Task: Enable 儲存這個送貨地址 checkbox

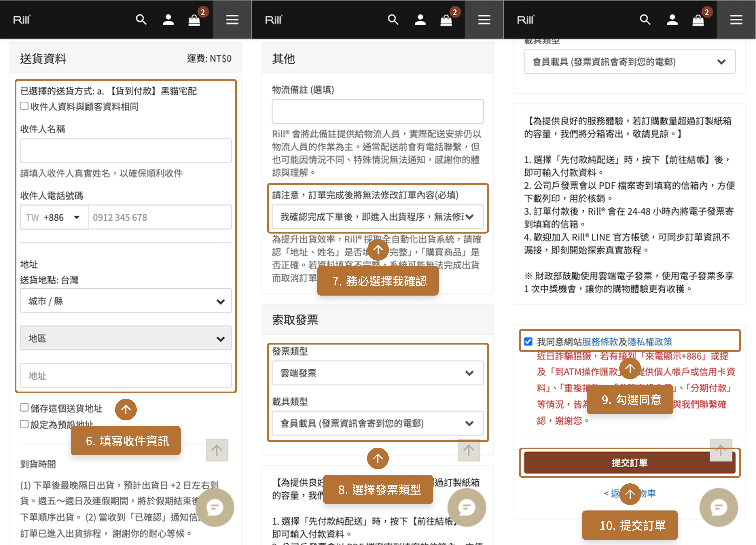Action: click(x=24, y=407)
